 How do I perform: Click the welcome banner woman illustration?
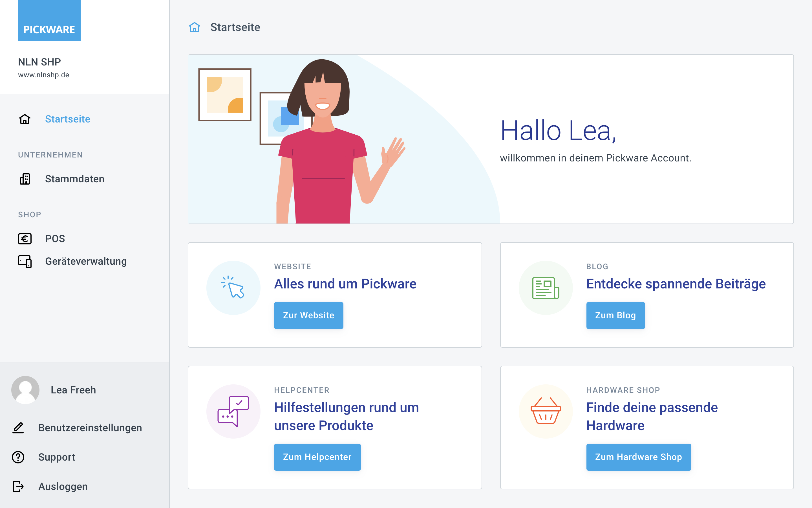pos(341,141)
